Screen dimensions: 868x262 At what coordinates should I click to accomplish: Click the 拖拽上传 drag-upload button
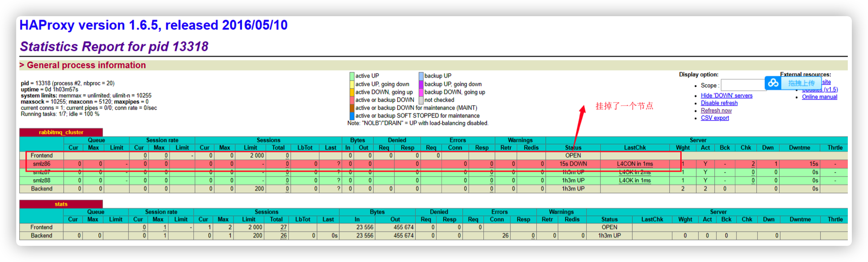801,83
